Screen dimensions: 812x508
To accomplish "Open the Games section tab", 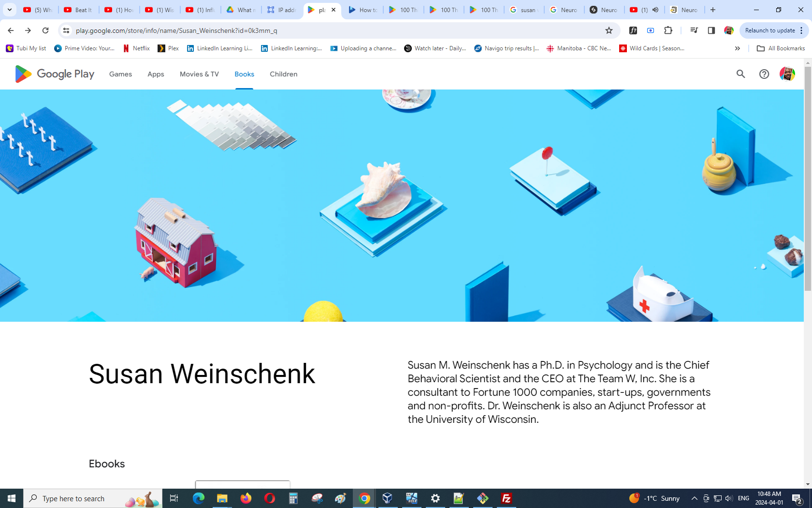I will [120, 74].
